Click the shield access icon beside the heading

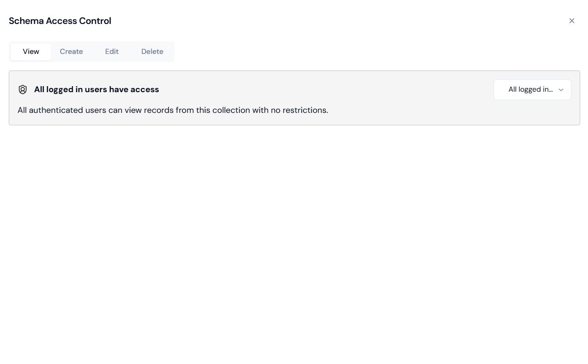[x=23, y=89]
